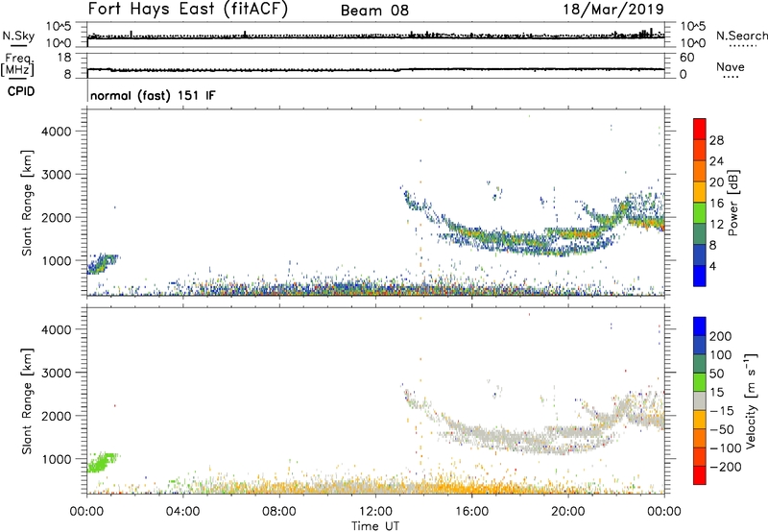Screen dimensions: 768x532
Task: Click the dark blue top Velocity colorbar segment
Action: click(x=699, y=325)
